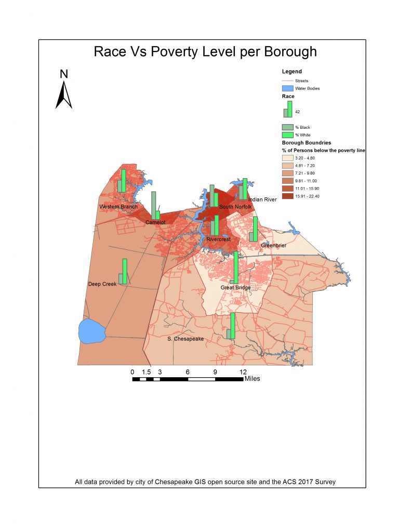Click the 9.81 - 11.00 poverty swatch
411x532 pixels.
pyautogui.click(x=287, y=181)
